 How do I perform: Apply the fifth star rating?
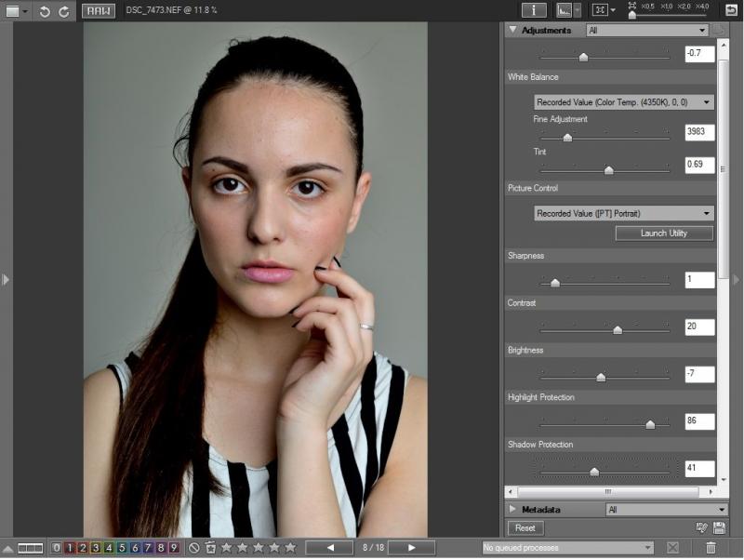click(290, 548)
